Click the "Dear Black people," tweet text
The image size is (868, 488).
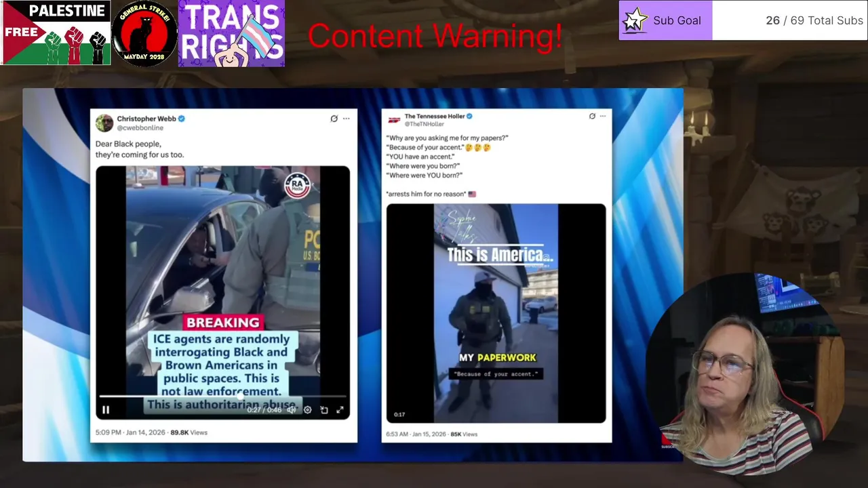(128, 144)
